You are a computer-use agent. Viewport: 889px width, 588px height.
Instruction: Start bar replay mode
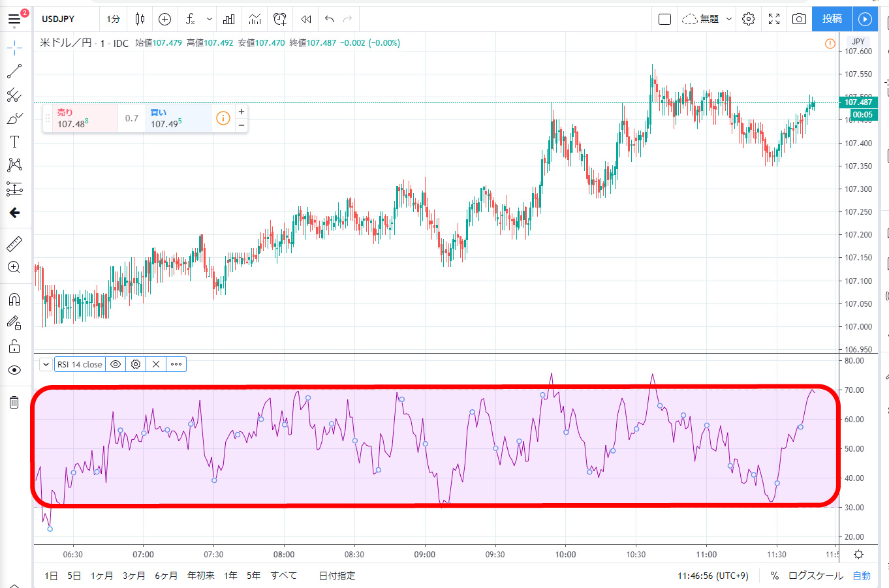[x=305, y=19]
